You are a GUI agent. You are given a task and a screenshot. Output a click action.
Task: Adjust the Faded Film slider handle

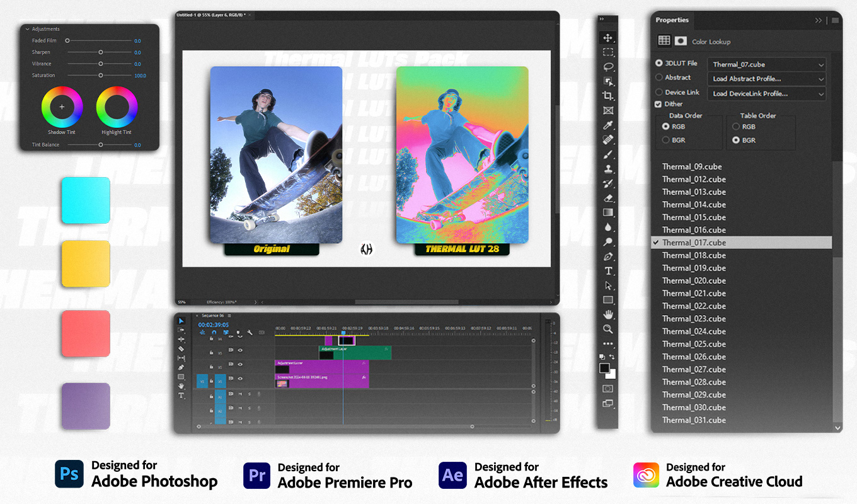tap(67, 40)
